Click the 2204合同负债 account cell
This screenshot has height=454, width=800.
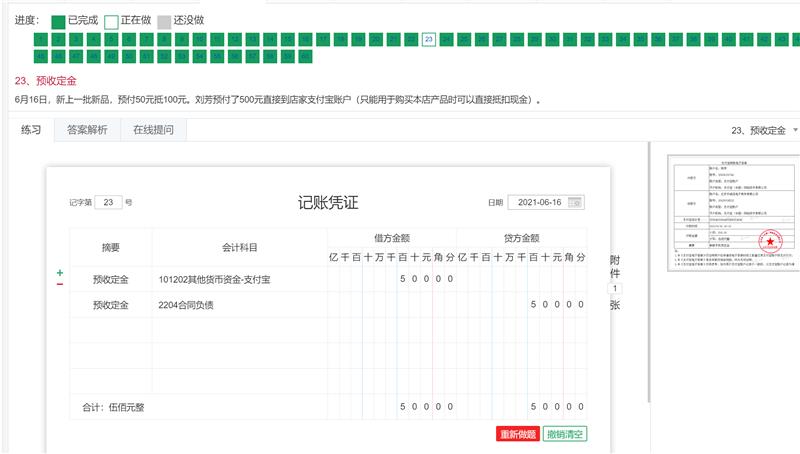(239, 305)
